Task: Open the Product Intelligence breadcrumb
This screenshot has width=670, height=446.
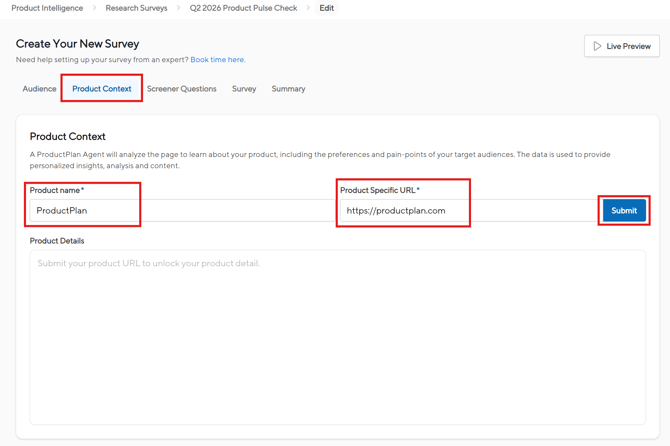Action: click(x=47, y=8)
